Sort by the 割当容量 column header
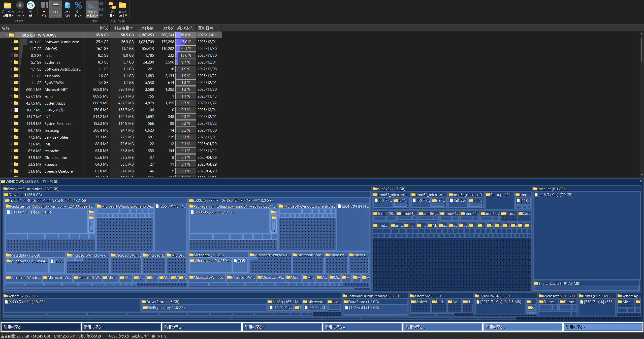The image size is (644, 339). point(122,28)
